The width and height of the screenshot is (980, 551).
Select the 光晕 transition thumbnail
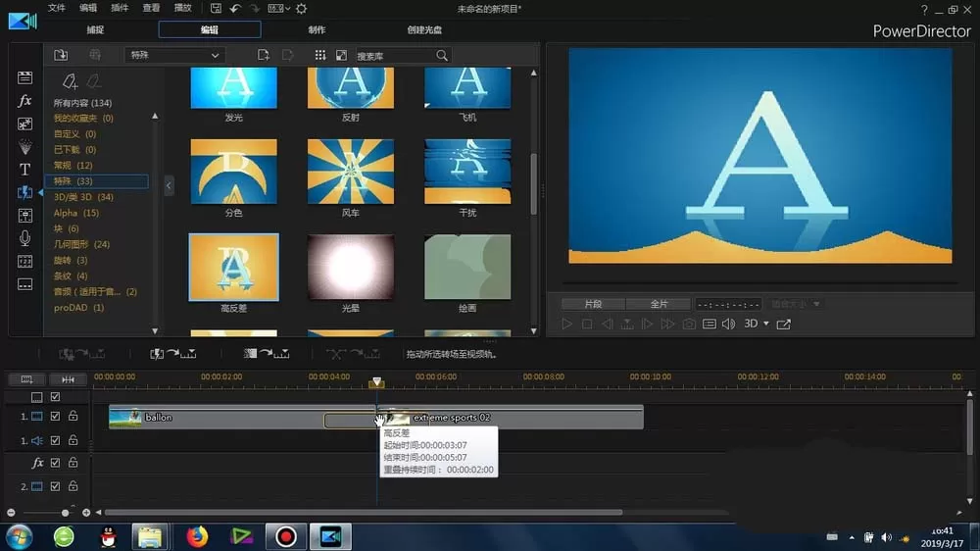click(351, 268)
